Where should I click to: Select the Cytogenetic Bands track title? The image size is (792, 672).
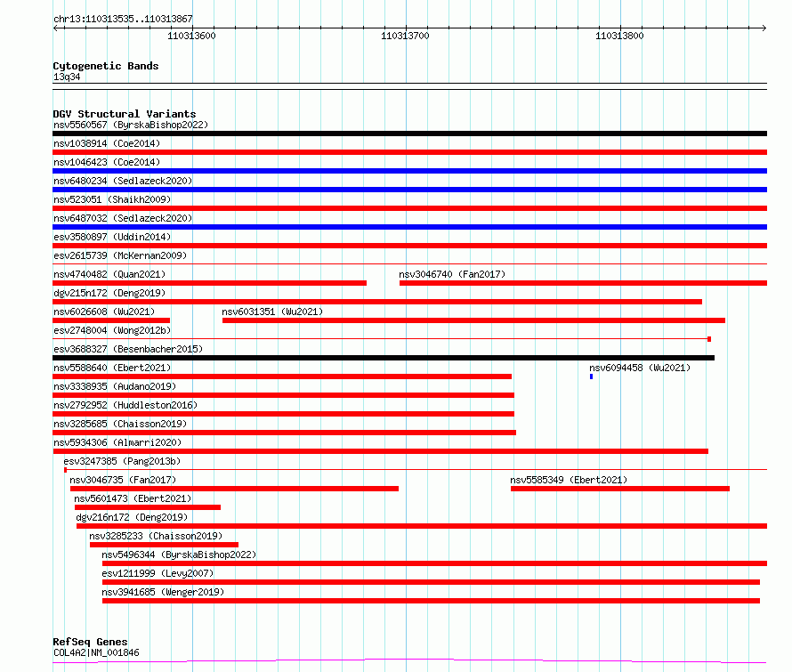(106, 66)
